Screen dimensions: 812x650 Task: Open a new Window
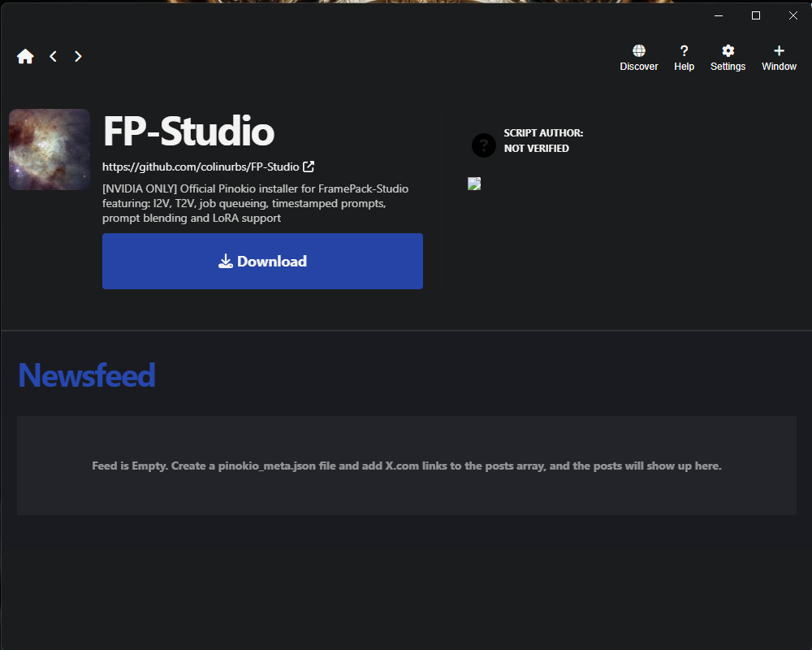(x=779, y=58)
